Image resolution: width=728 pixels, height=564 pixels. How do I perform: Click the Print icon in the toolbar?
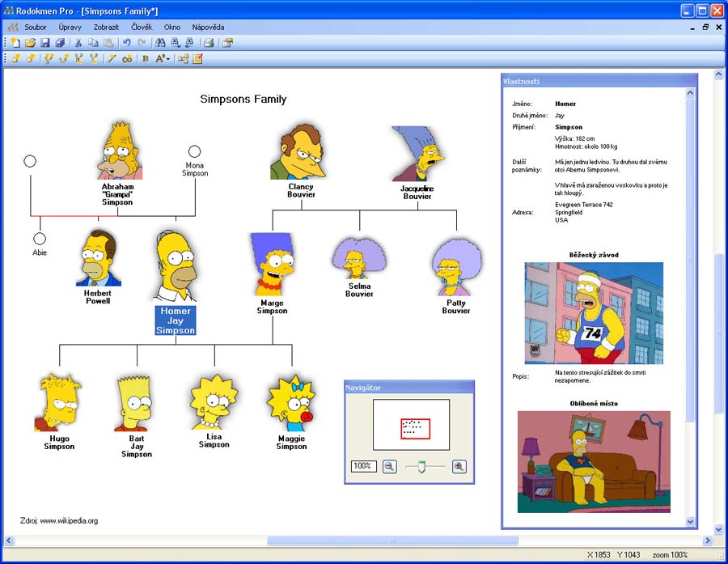(x=209, y=43)
